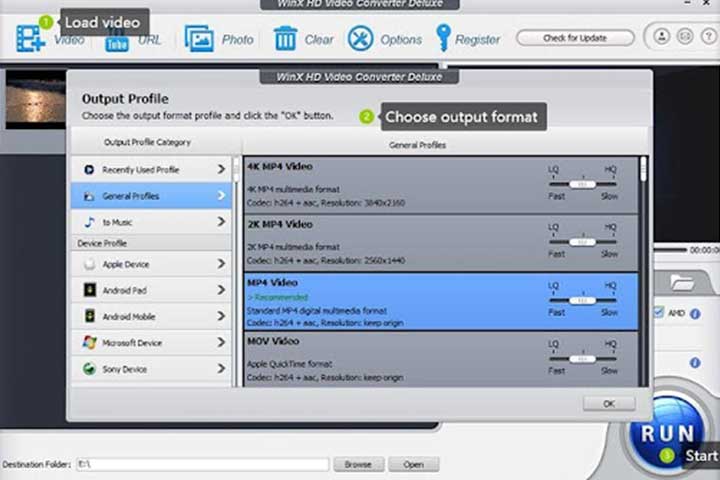Click the Clear trash can icon
720x480 pixels.
(x=285, y=38)
